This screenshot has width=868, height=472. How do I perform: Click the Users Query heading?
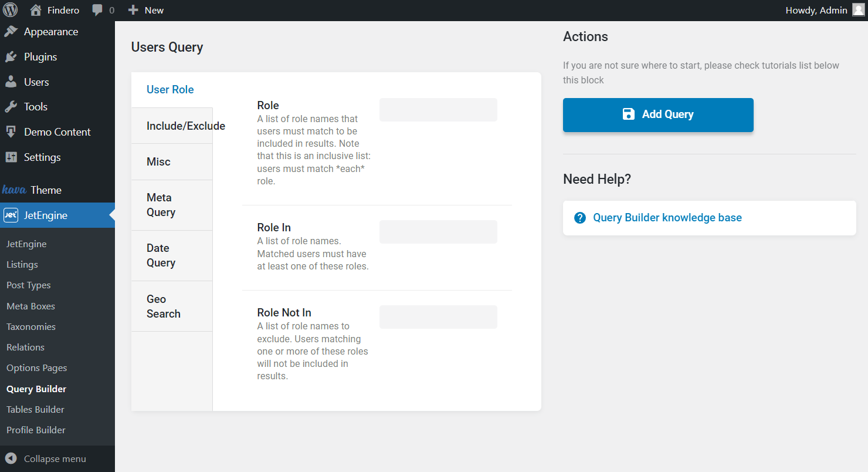[167, 48]
